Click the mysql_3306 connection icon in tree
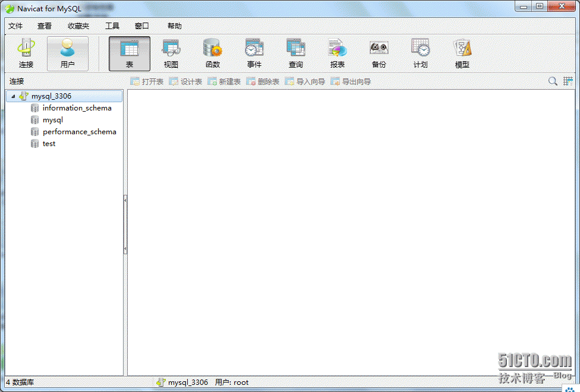This screenshot has height=392, width=580. point(24,96)
